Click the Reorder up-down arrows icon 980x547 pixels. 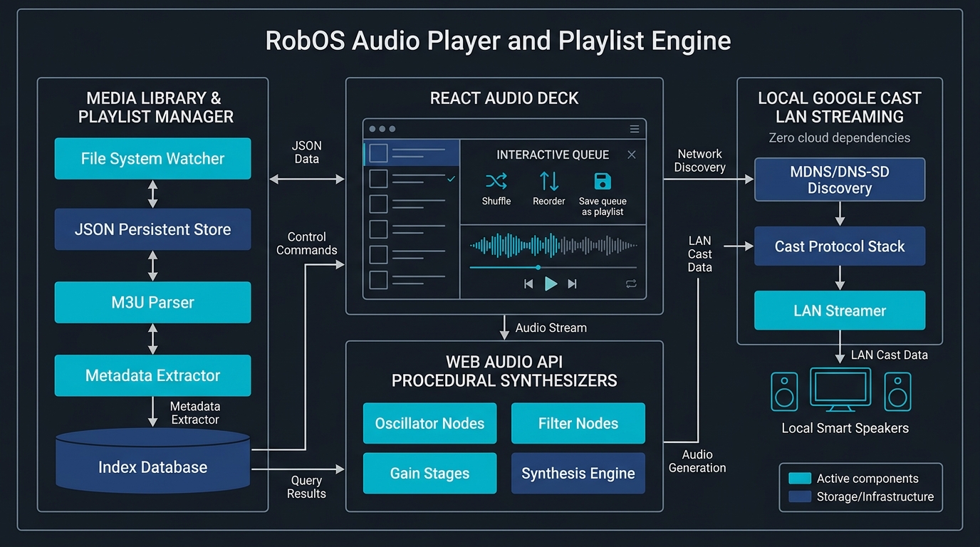coord(549,180)
